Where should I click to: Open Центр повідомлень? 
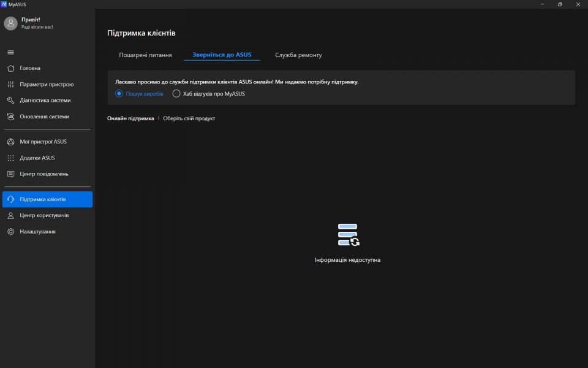[47, 174]
